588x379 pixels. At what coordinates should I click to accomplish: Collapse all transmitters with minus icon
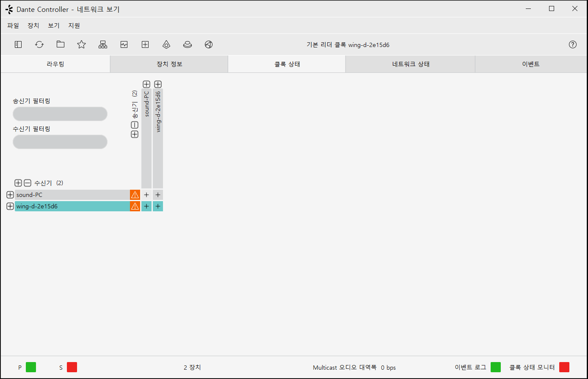135,125
